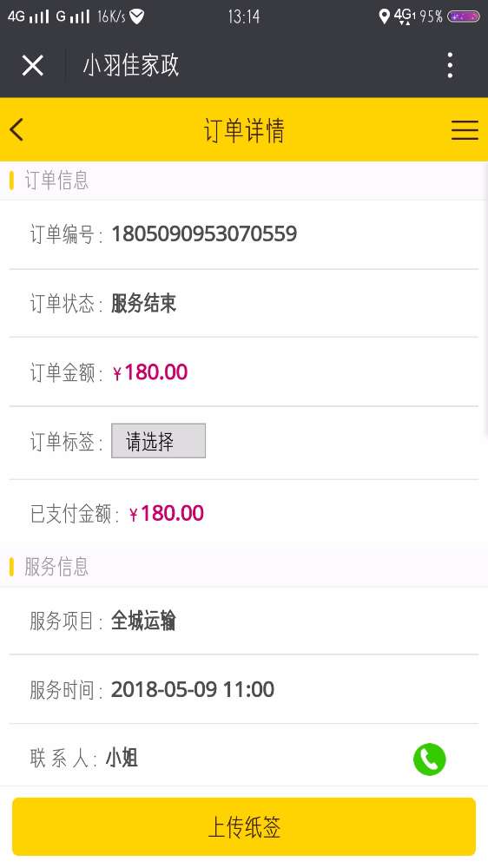Viewport: 488px width, 868px height.
Task: Select the order number 1805090953070559
Action: [204, 233]
